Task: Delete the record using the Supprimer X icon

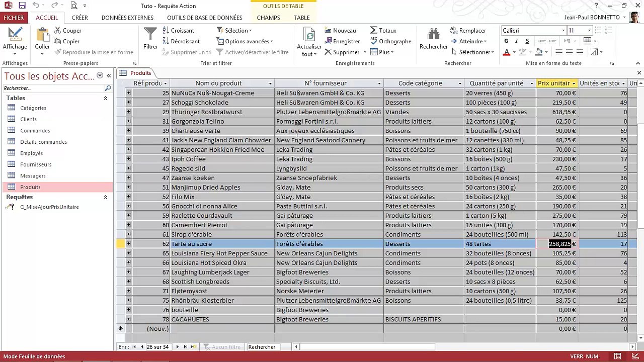Action: (x=328, y=52)
